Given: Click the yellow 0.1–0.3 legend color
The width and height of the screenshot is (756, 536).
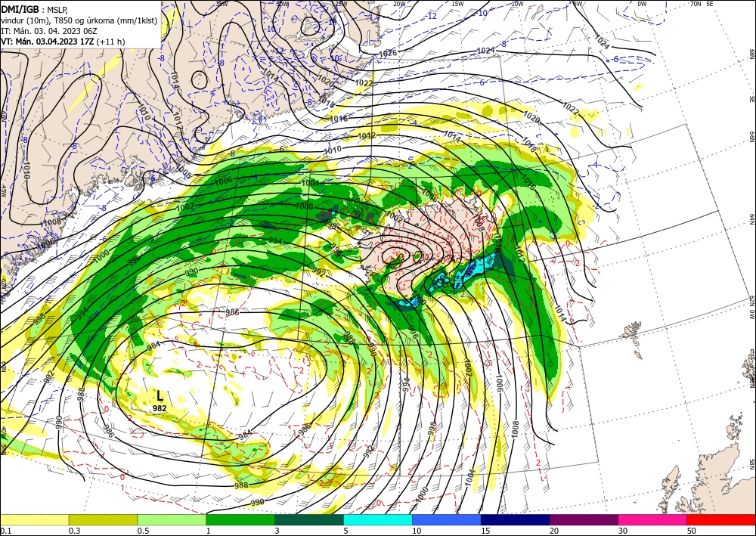Looking at the screenshot, I should (34, 519).
